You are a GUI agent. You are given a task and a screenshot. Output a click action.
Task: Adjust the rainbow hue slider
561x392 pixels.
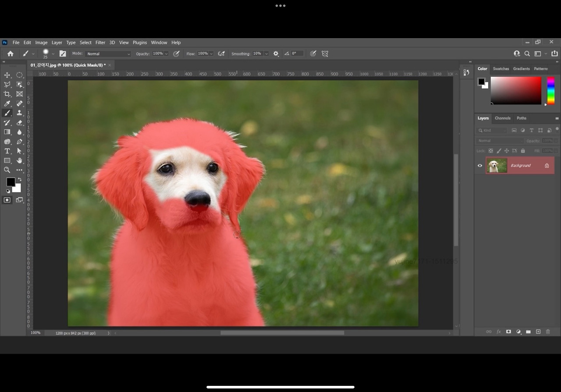tap(550, 91)
